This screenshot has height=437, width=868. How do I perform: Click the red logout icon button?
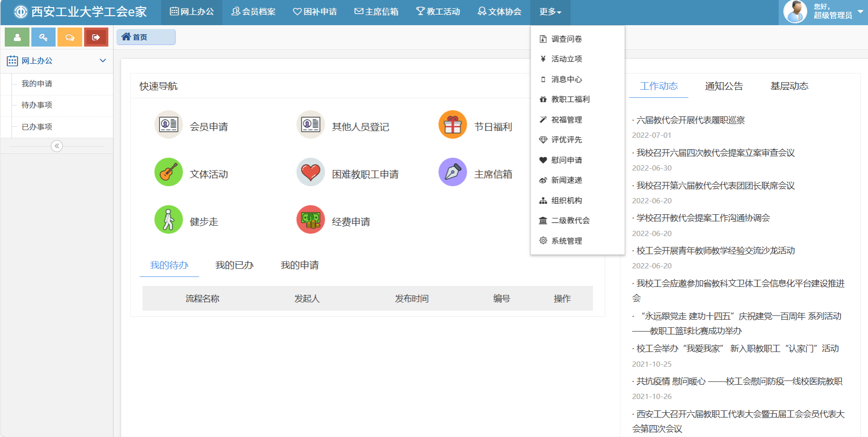pyautogui.click(x=96, y=37)
